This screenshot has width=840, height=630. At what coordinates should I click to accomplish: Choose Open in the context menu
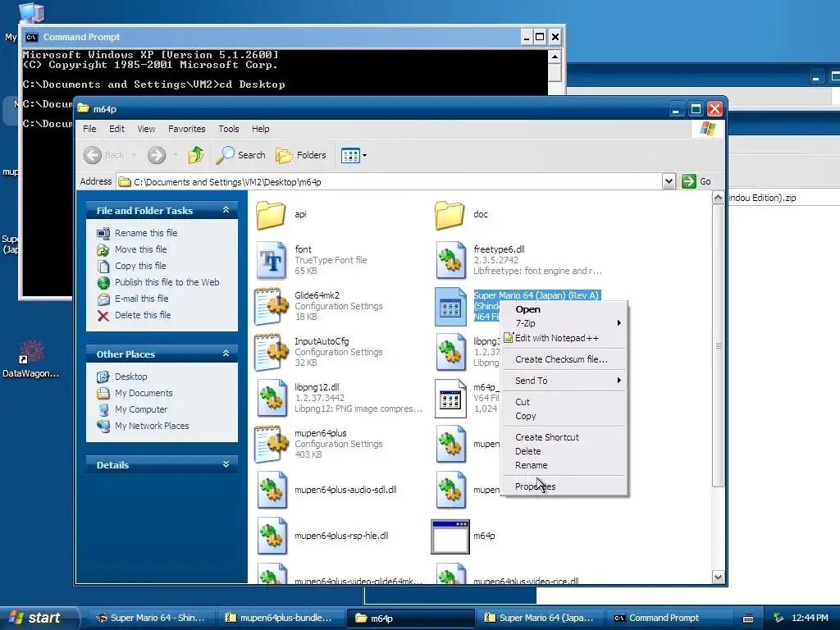(564, 309)
